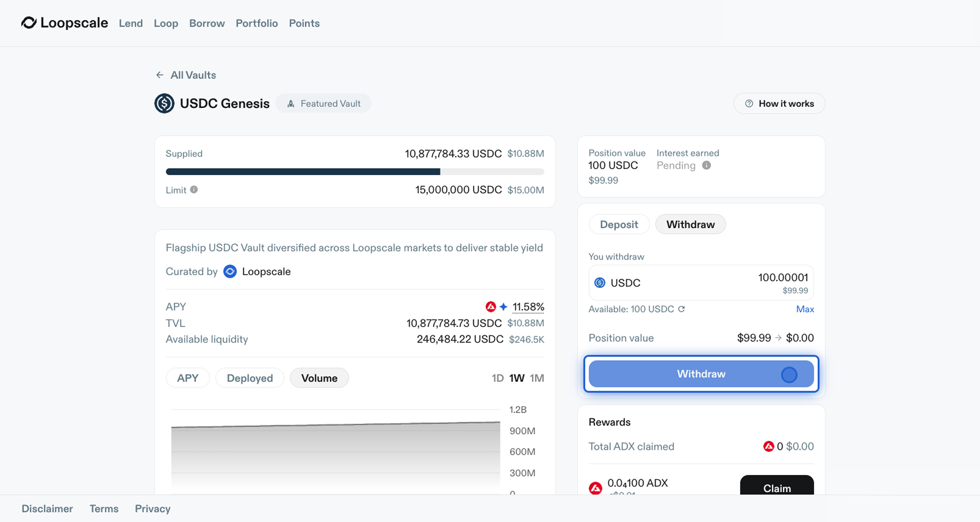The height and width of the screenshot is (522, 980).
Task: Click the withdraw amount input field
Action: click(x=782, y=278)
